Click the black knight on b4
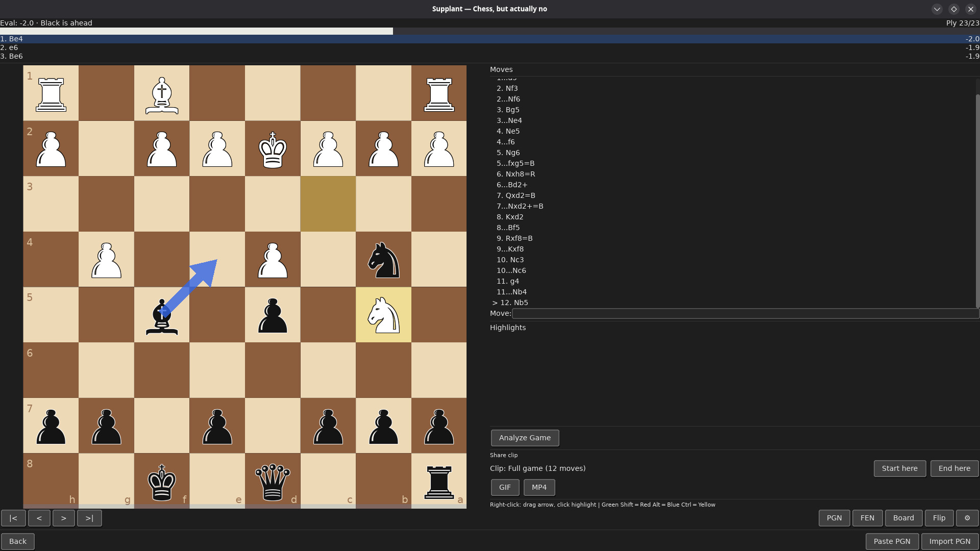 [x=383, y=260]
